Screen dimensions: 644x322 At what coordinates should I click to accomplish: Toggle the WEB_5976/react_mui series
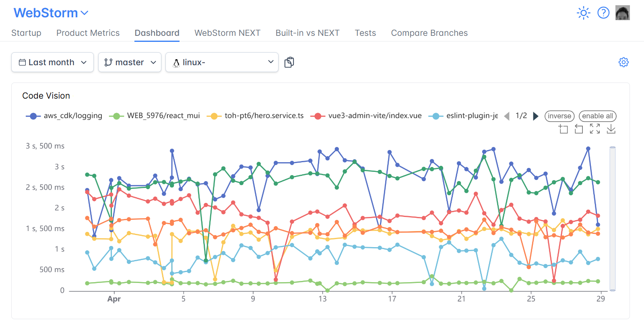point(155,116)
